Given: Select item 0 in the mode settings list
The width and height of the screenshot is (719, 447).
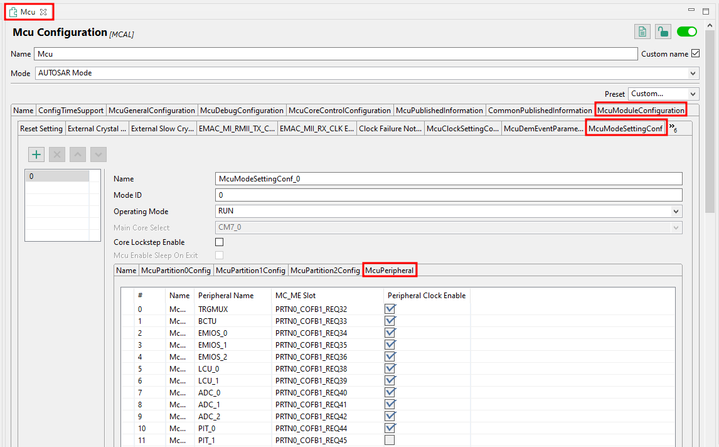Looking at the screenshot, I should pos(57,176).
